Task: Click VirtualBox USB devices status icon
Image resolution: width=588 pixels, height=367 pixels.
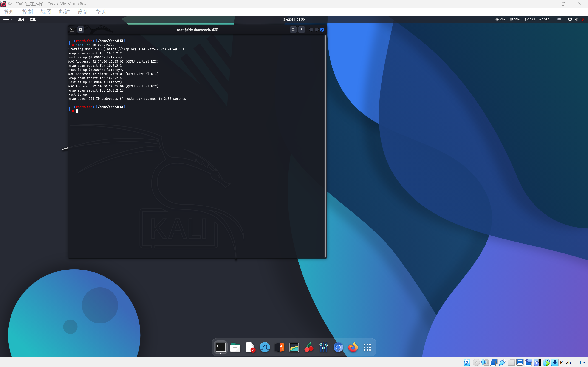Action: tap(502, 362)
